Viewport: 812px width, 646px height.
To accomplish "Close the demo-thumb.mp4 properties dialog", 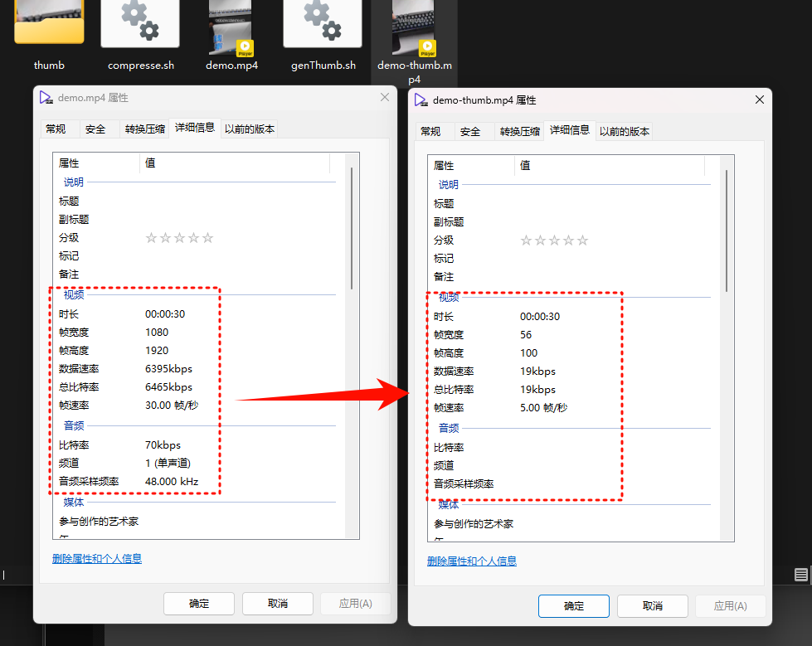I will coord(759,100).
